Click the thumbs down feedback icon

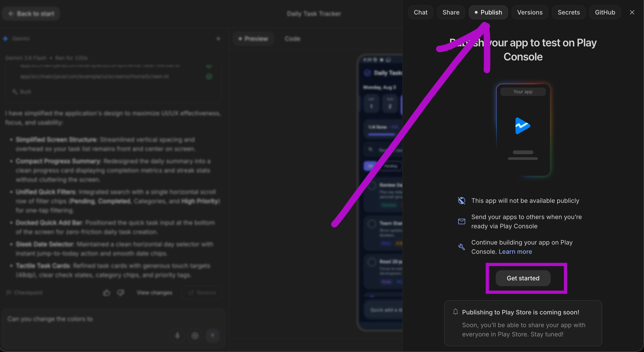[x=121, y=292]
